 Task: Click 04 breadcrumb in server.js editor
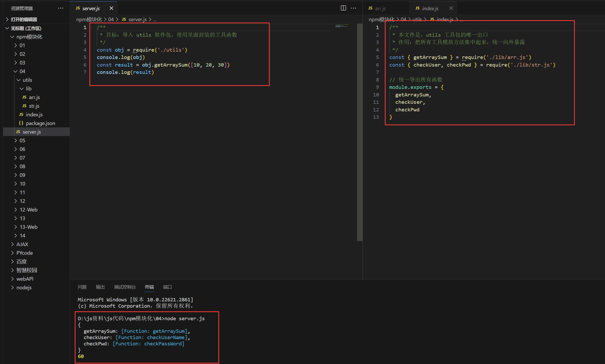(x=111, y=19)
